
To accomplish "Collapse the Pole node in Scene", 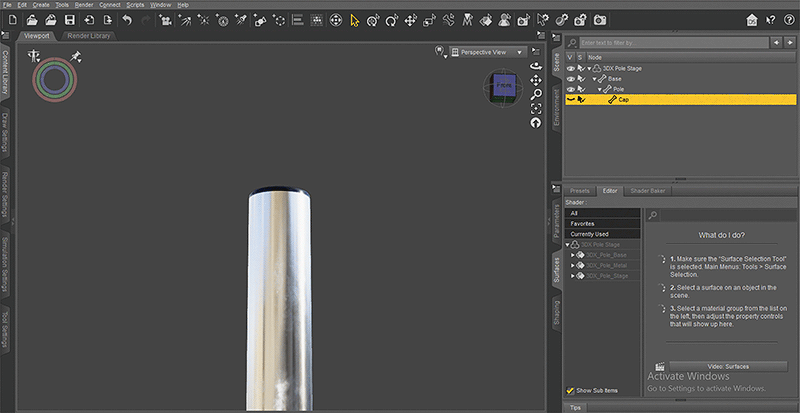I will [x=599, y=89].
